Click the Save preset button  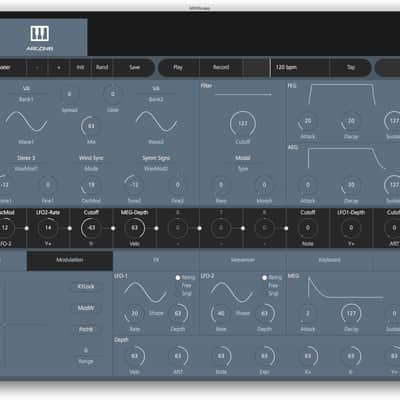click(x=134, y=67)
